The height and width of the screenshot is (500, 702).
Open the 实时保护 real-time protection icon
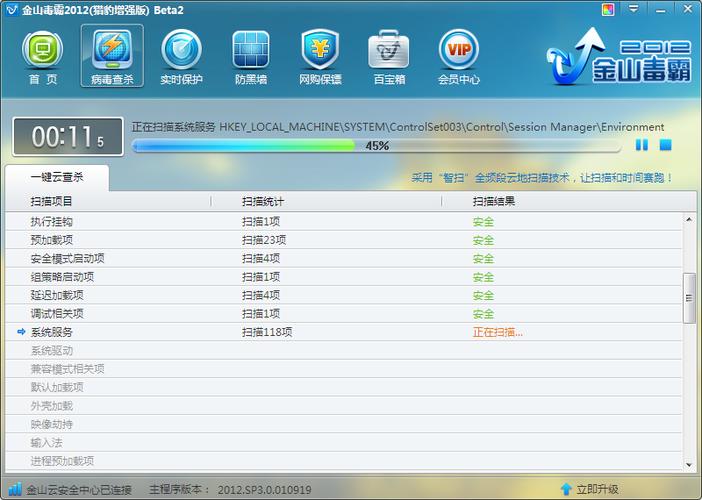[x=181, y=56]
